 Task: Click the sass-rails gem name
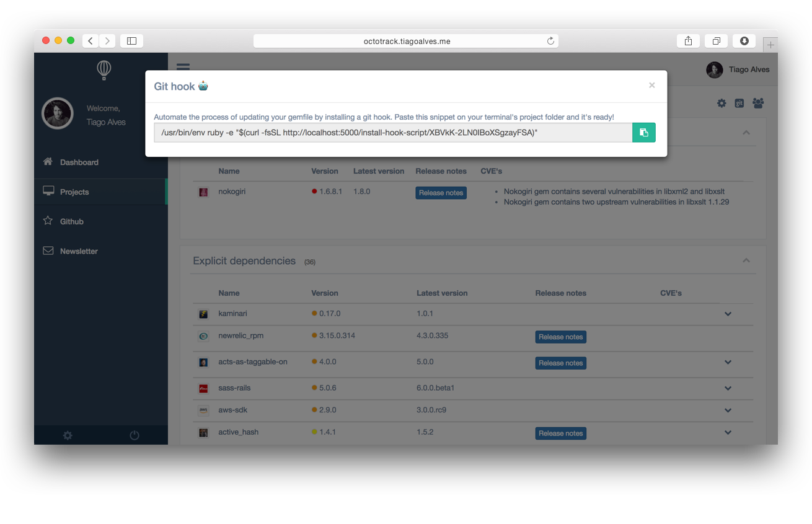click(234, 388)
